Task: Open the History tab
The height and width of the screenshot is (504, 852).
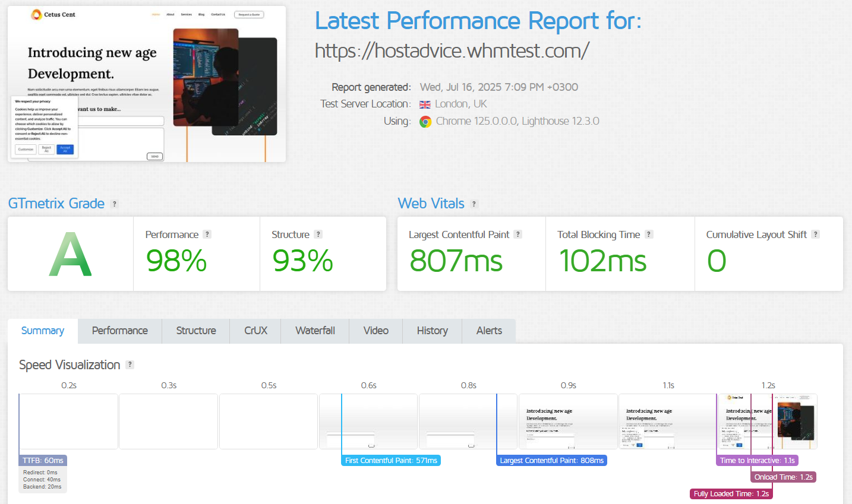Action: pyautogui.click(x=432, y=331)
